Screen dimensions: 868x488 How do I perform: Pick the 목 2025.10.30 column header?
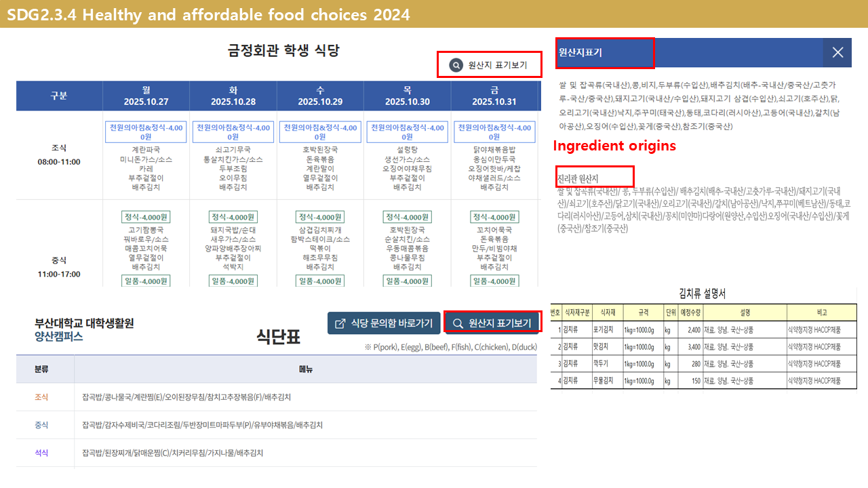coord(407,96)
